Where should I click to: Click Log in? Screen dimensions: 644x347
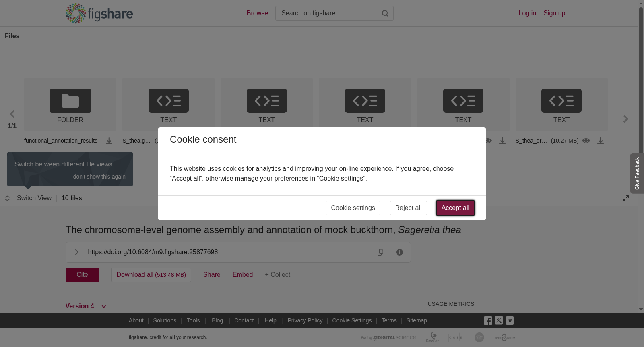(527, 13)
